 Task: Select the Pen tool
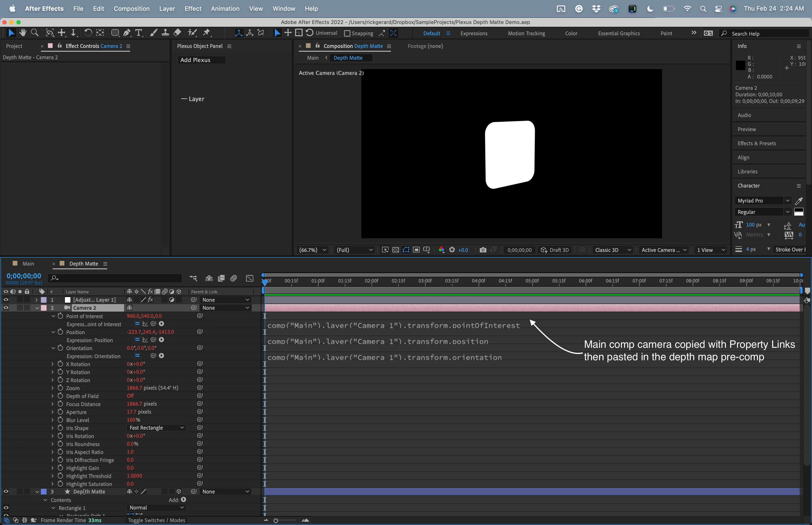point(127,33)
